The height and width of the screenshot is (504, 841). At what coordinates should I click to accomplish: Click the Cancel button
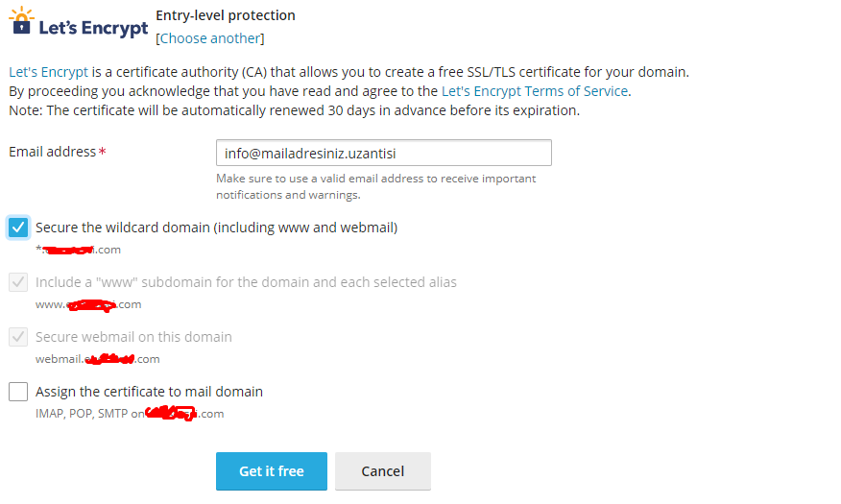[383, 471]
